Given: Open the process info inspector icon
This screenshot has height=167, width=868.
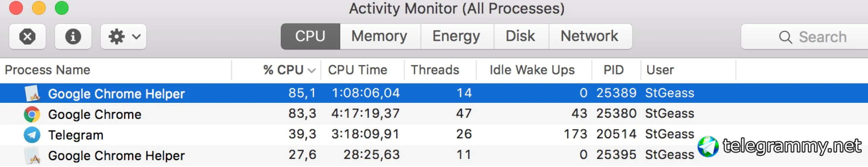Looking at the screenshot, I should tap(73, 36).
